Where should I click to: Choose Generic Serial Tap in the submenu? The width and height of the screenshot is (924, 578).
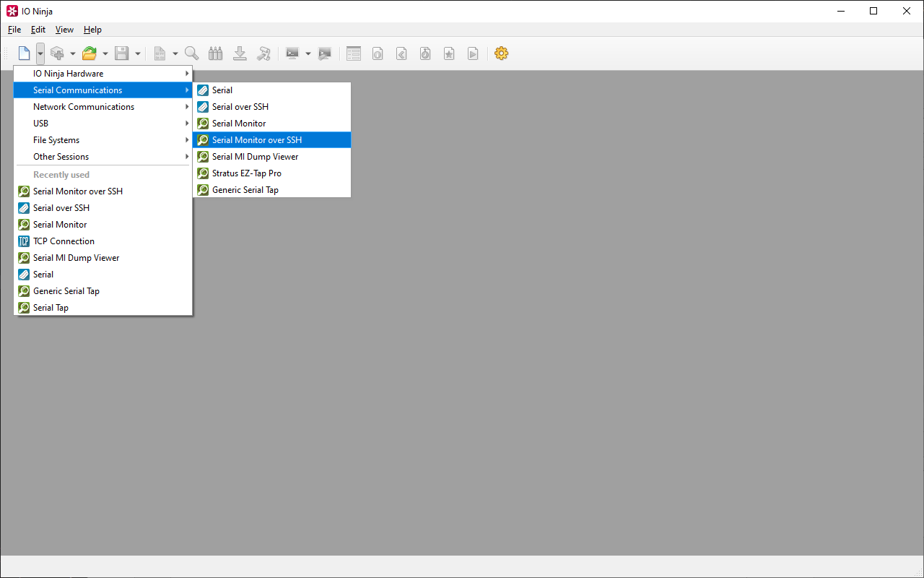[272, 190]
